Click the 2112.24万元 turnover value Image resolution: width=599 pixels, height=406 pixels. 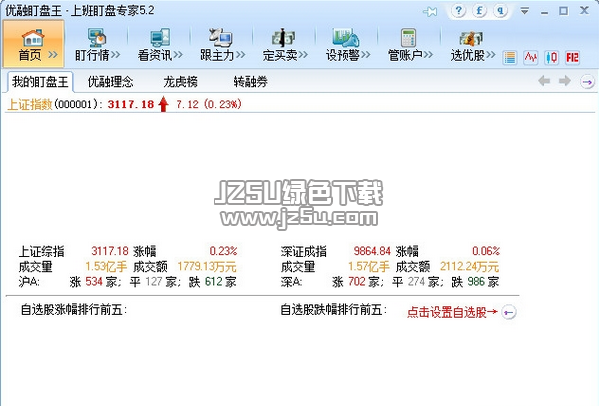469,266
